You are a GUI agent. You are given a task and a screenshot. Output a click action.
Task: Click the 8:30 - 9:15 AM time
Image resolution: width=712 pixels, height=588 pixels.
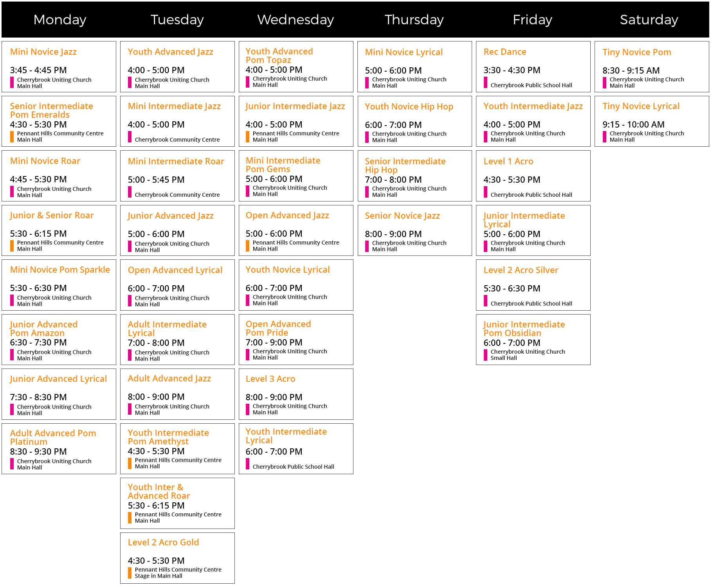click(x=631, y=70)
